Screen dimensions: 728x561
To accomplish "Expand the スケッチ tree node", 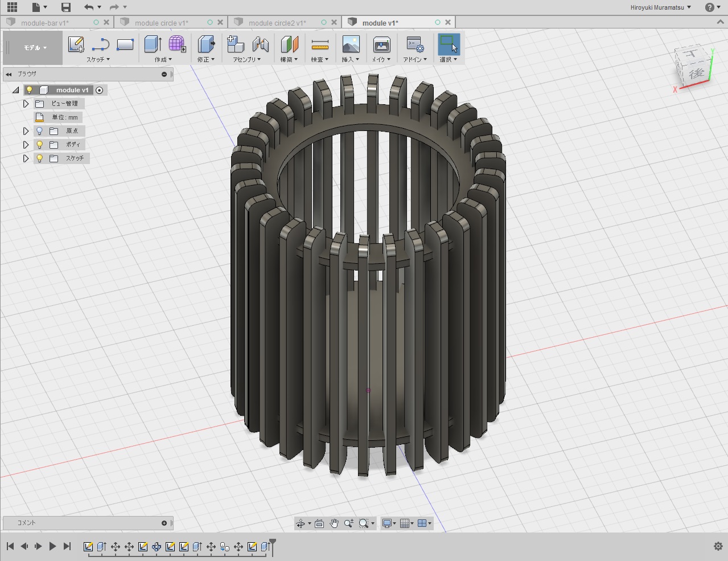I will tap(26, 158).
